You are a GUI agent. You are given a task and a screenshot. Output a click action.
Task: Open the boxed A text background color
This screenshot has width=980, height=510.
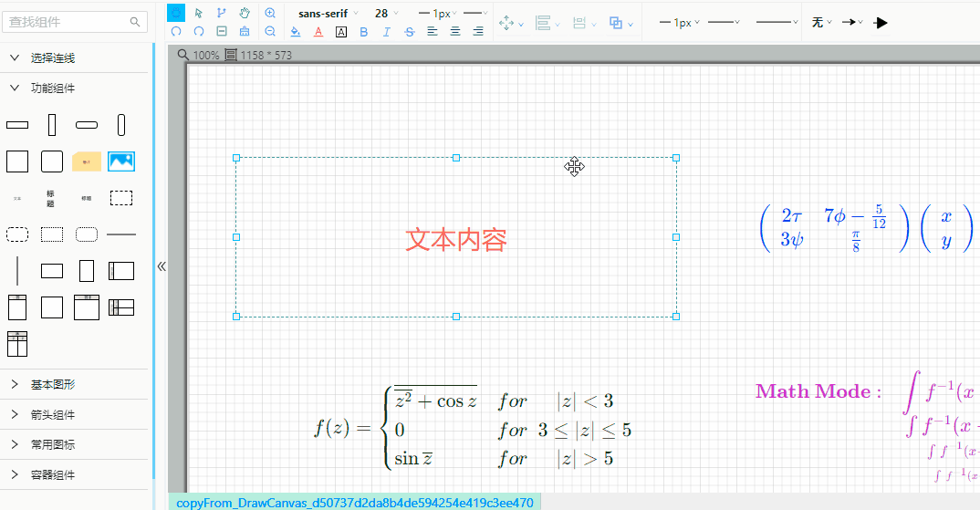pos(341,31)
